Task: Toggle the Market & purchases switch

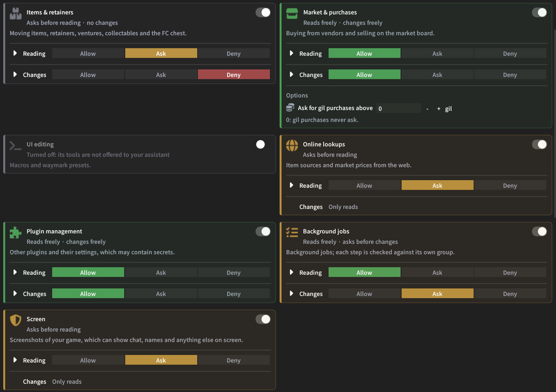Action: click(539, 12)
